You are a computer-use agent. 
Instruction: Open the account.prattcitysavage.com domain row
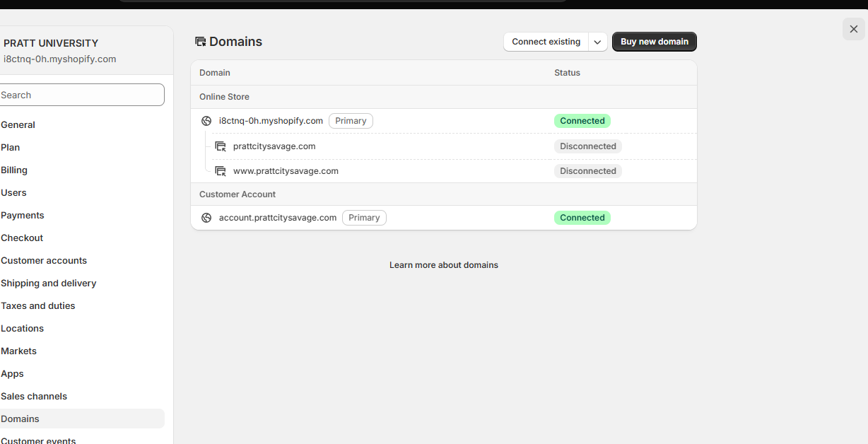click(444, 218)
